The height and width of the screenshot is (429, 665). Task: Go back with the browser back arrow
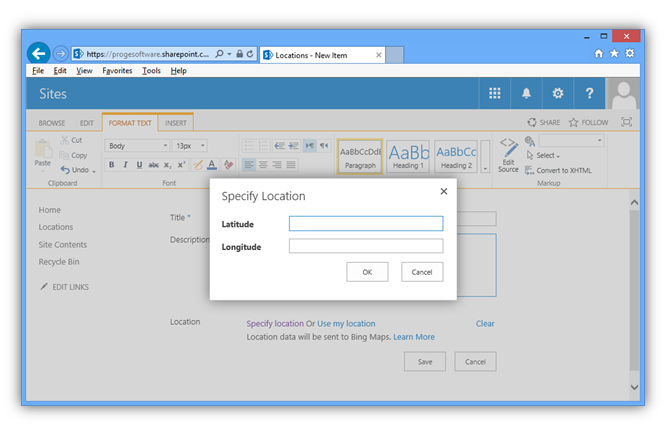pyautogui.click(x=38, y=54)
